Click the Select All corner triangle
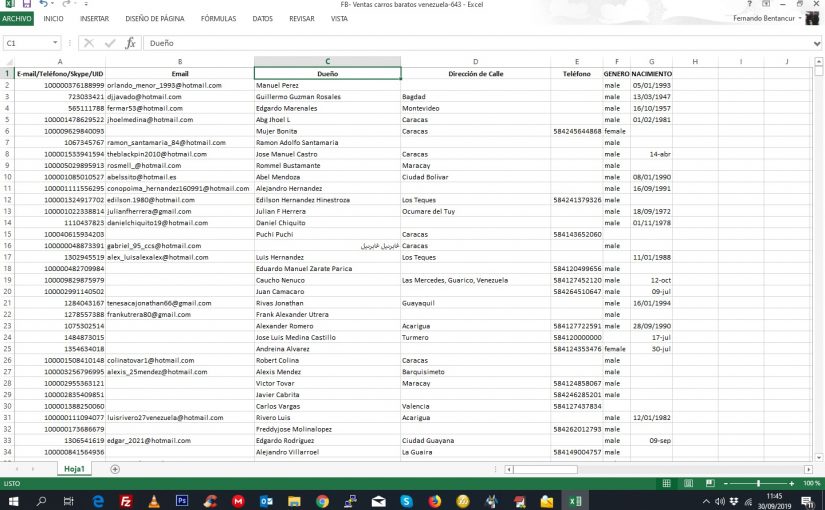Image resolution: width=825 pixels, height=510 pixels. (7, 62)
